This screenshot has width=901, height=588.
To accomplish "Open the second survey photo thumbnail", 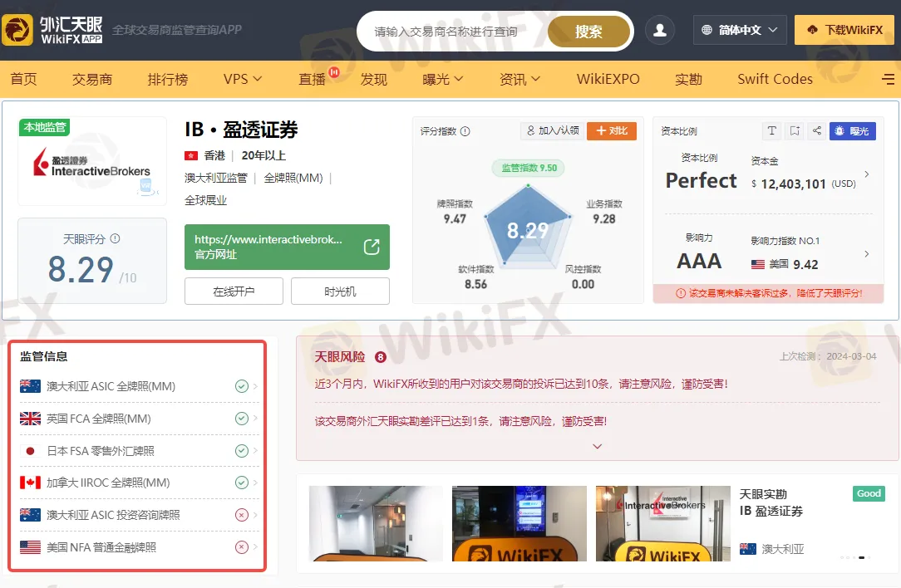I will (519, 523).
